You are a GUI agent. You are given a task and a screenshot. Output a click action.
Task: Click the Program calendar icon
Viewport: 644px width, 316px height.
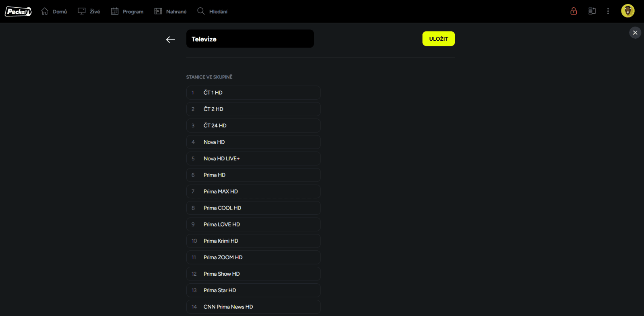pos(115,11)
